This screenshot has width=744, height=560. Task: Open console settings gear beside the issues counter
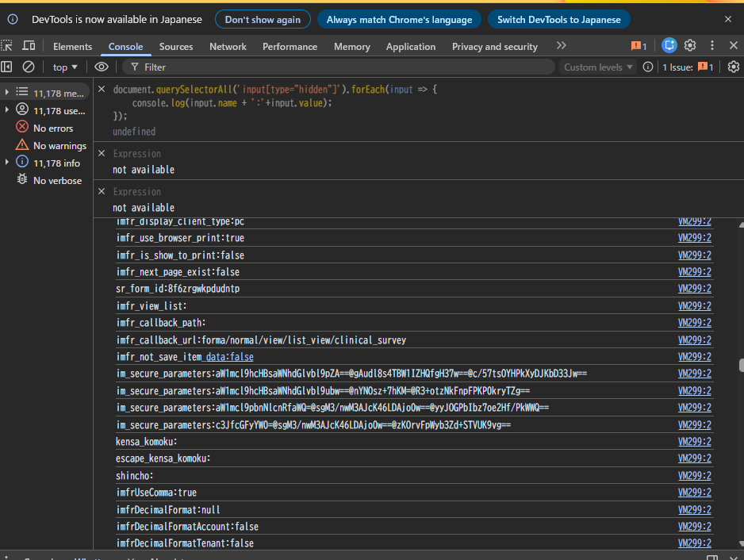coord(734,67)
